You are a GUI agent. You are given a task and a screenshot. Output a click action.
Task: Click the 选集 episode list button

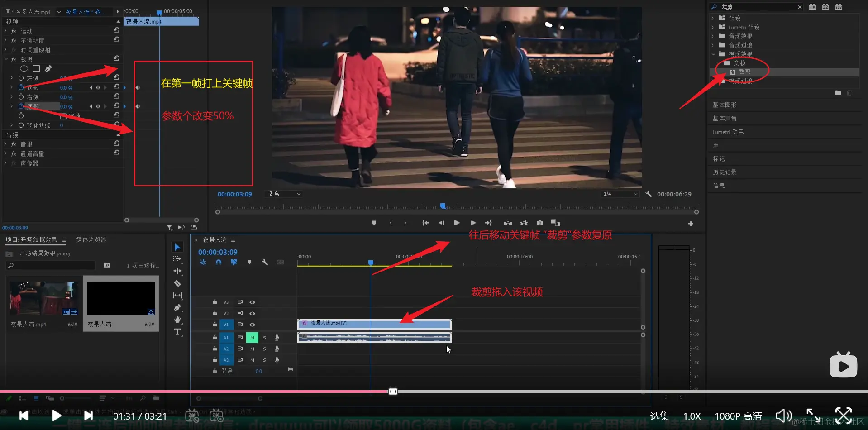pyautogui.click(x=659, y=416)
